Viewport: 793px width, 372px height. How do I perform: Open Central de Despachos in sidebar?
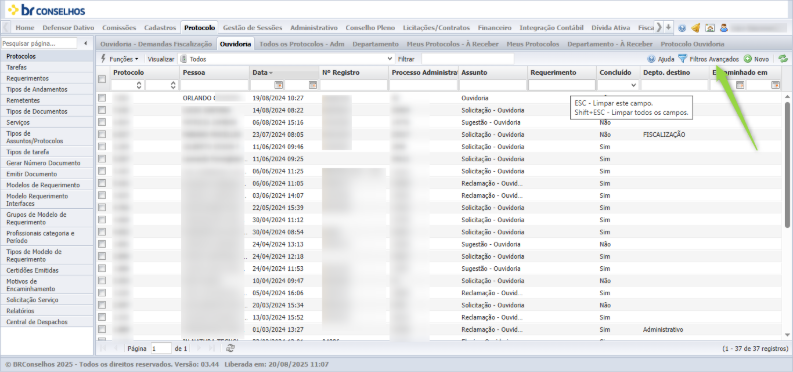47,321
